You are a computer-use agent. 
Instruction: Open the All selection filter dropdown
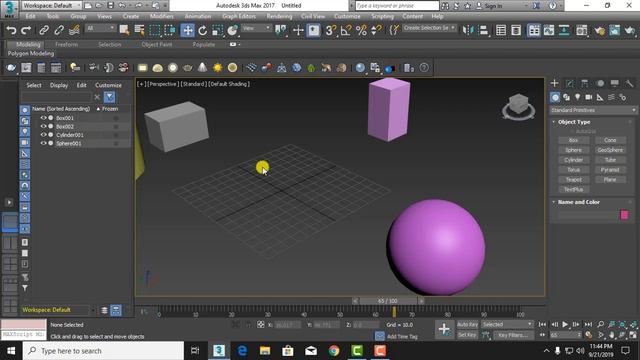coord(100,28)
